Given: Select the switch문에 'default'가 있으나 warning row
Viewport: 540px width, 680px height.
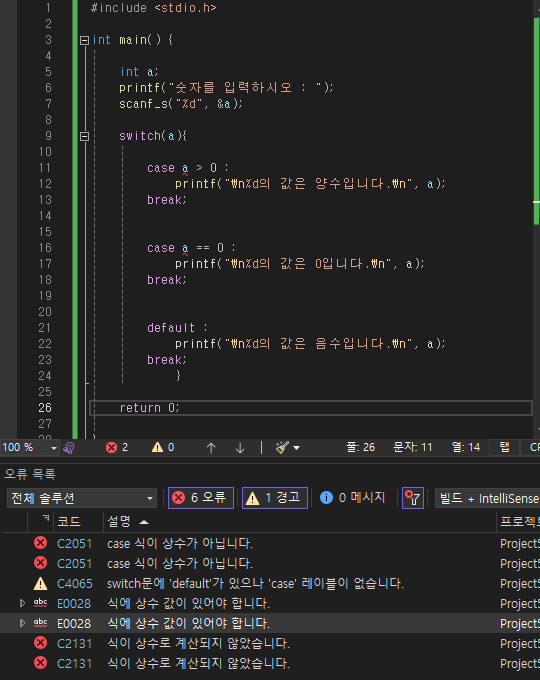Looking at the screenshot, I should (270, 583).
